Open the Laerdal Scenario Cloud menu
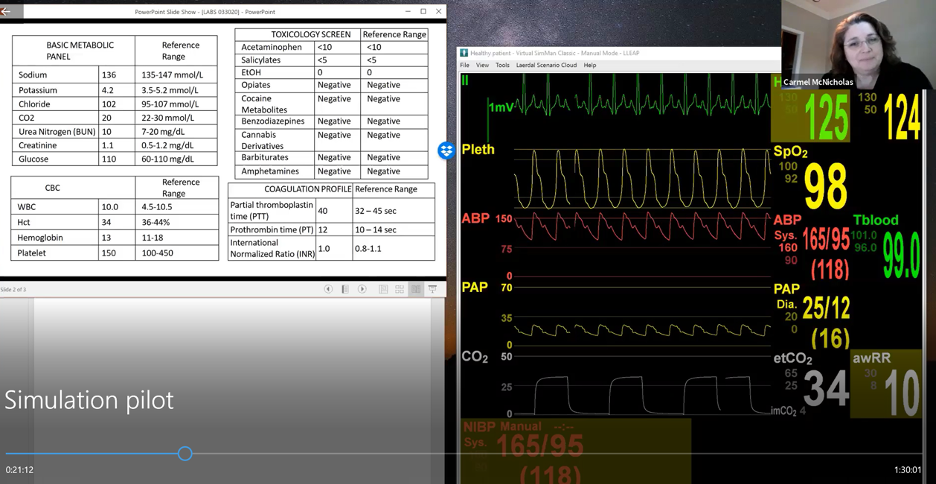The image size is (936, 484). [x=545, y=65]
